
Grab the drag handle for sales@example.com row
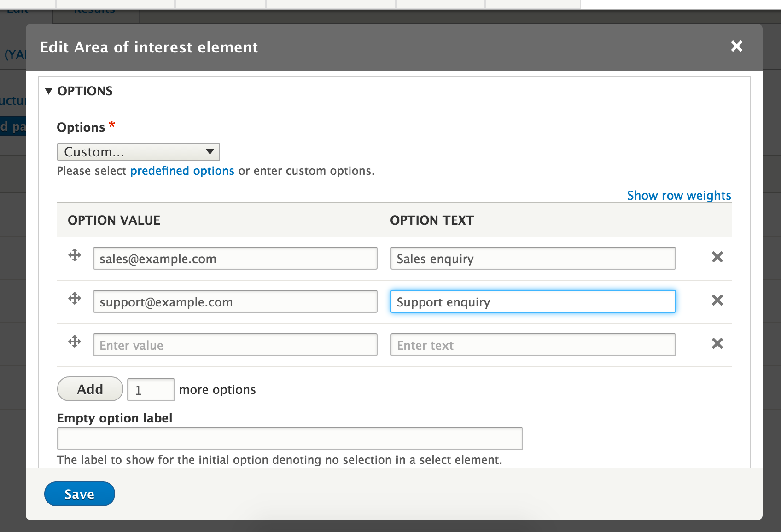pyautogui.click(x=75, y=255)
